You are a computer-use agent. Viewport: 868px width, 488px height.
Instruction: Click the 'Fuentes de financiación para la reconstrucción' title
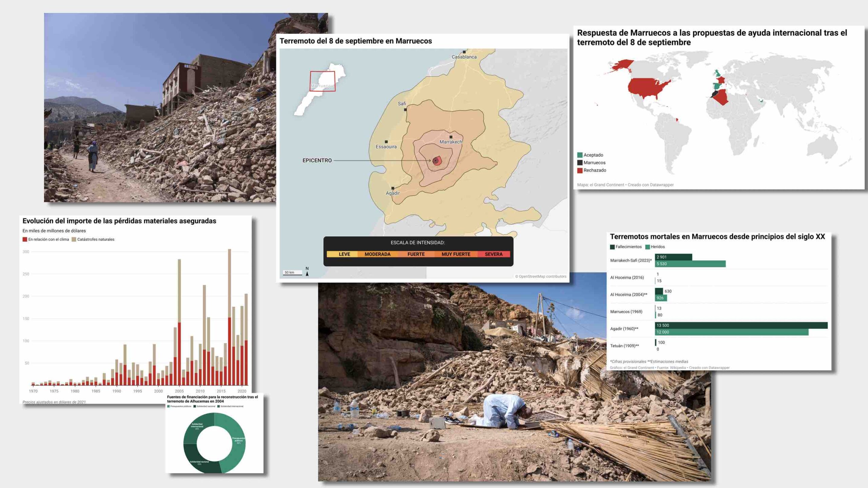coord(213,399)
